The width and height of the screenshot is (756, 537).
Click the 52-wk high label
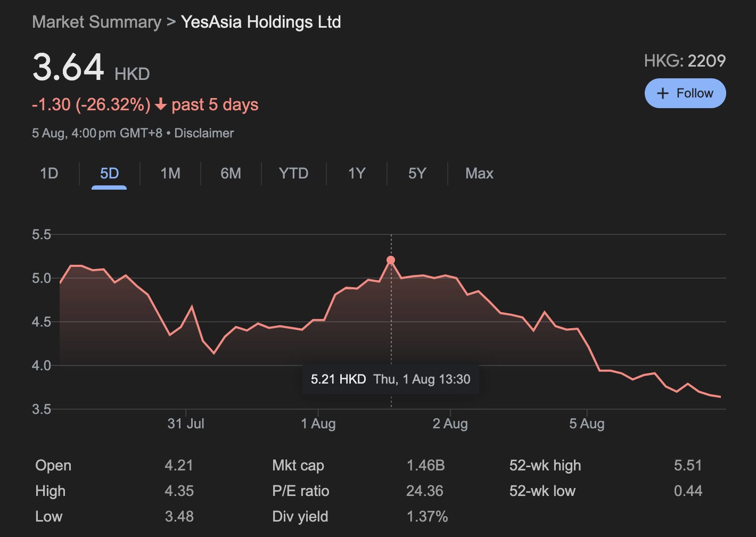pos(545,466)
